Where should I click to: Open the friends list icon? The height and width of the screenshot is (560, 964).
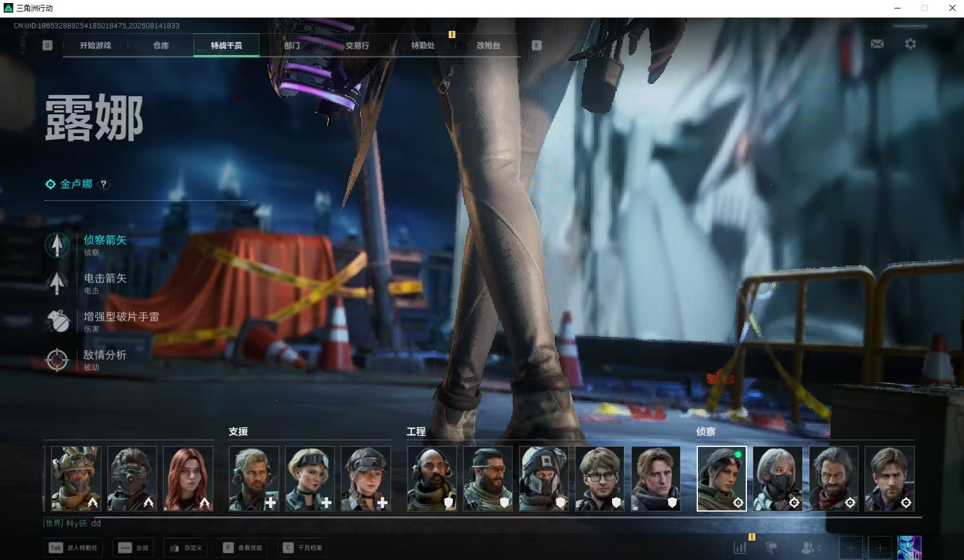[x=809, y=548]
